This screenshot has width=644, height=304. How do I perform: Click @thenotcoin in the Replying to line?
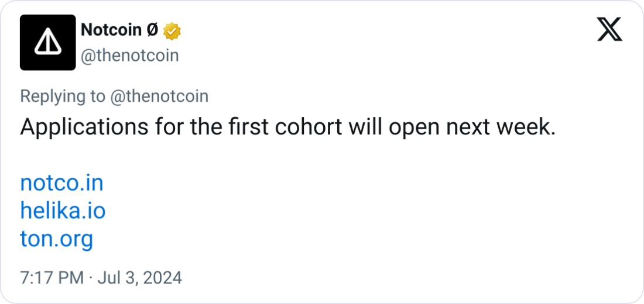tap(159, 96)
